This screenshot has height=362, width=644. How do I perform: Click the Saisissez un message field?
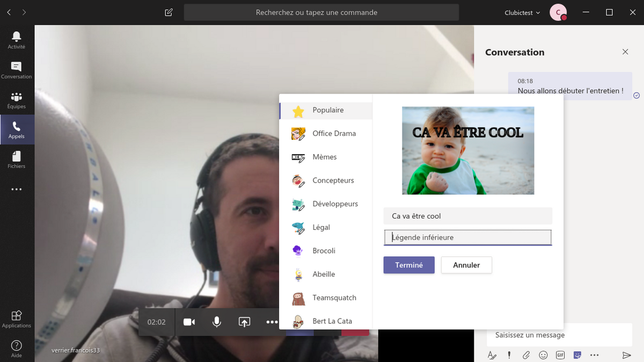pyautogui.click(x=559, y=335)
